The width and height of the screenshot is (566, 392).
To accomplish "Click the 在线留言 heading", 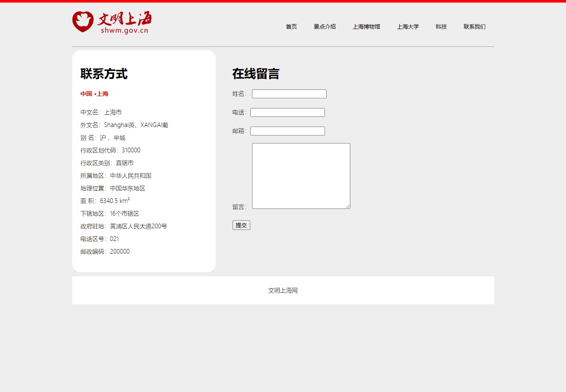I will tap(256, 74).
